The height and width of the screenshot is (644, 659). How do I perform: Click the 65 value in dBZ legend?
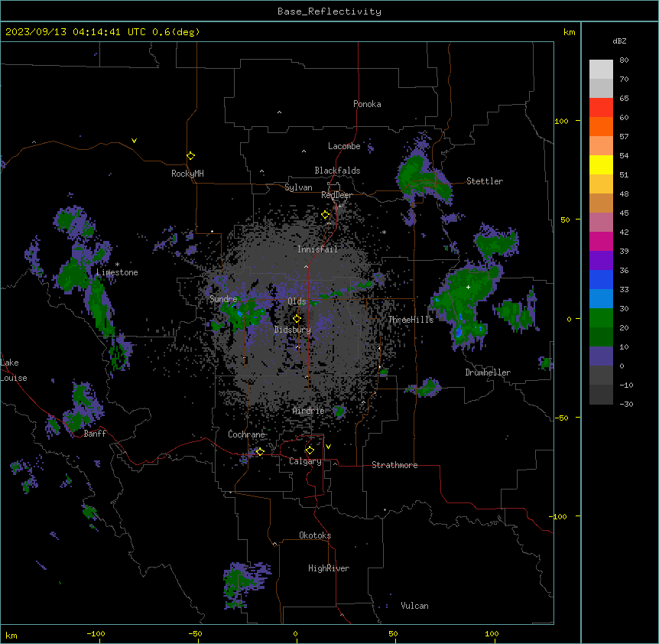[624, 99]
